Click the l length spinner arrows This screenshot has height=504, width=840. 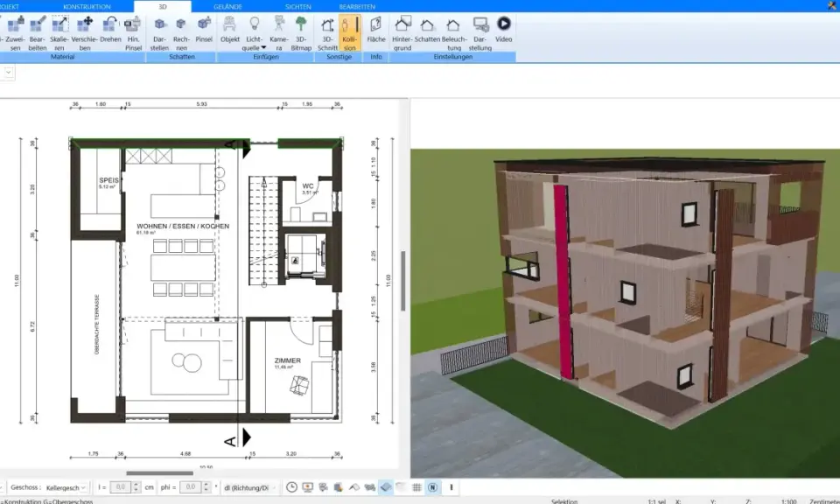(x=136, y=486)
